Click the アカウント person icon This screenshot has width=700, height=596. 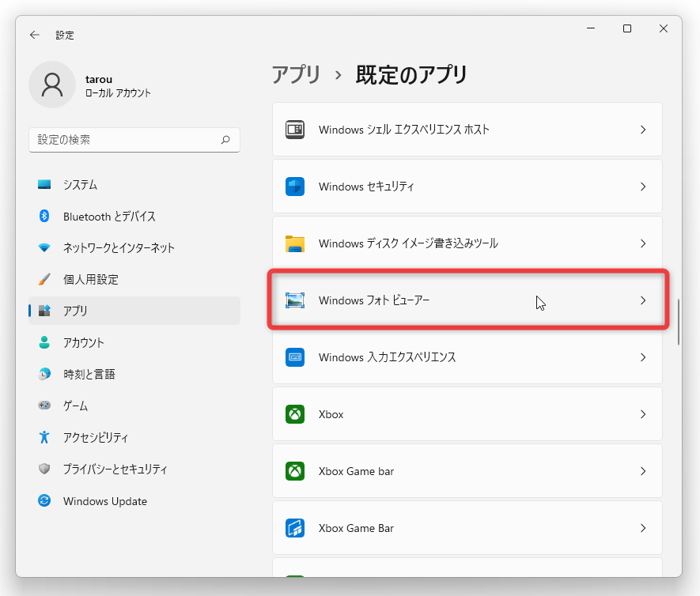pos(44,342)
